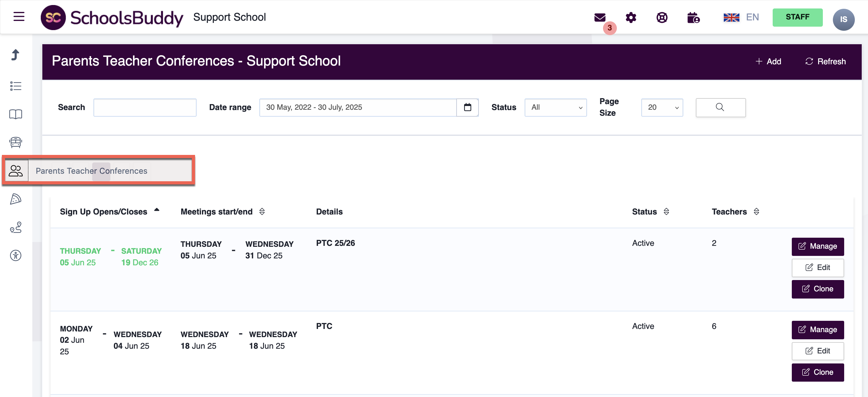This screenshot has width=868, height=397.
Task: Click the date range calendar icon
Action: pyautogui.click(x=467, y=107)
